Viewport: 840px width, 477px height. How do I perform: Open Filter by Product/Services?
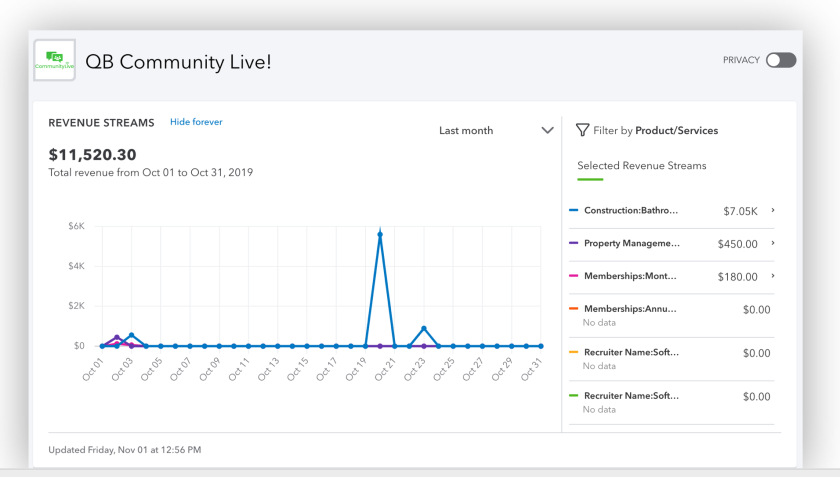point(647,130)
